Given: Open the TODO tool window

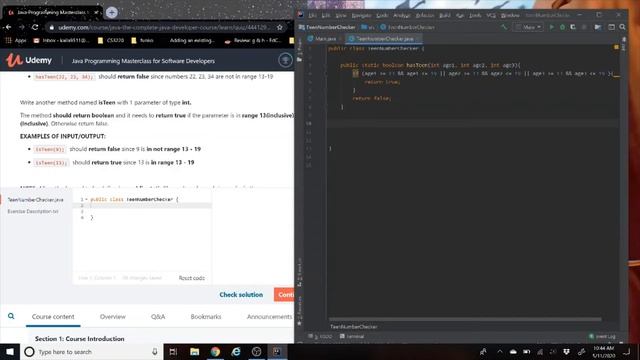Looking at the screenshot, I should (x=320, y=336).
